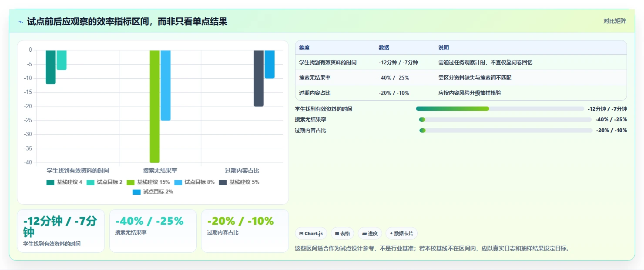This screenshot has width=644, height=270.
Task: Click the 表格 chip
Action: (342, 233)
